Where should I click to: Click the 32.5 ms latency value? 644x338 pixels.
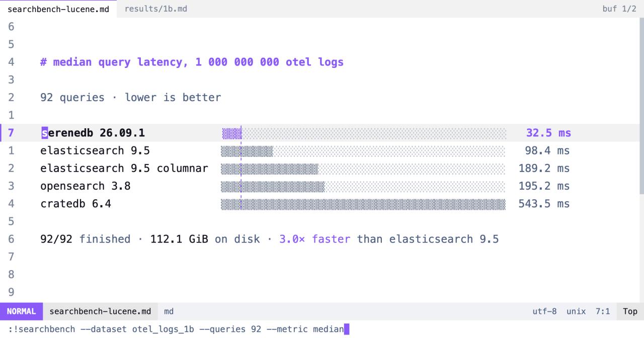[548, 133]
